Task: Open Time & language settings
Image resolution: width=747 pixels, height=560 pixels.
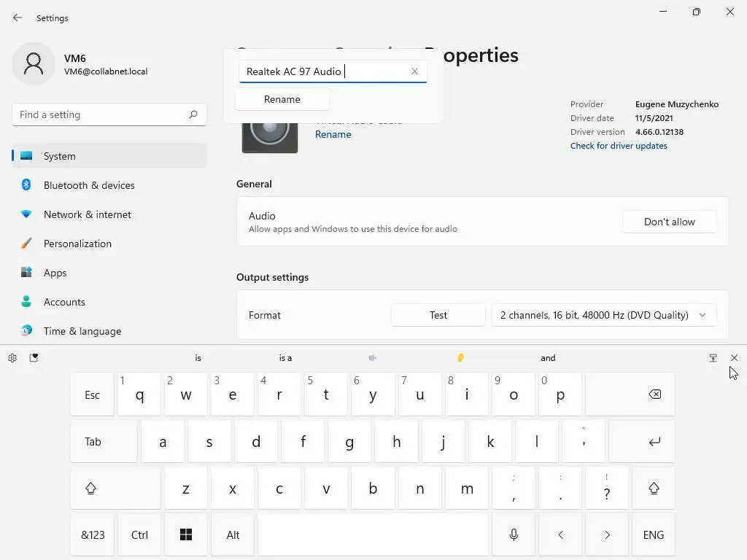Action: tap(109, 331)
